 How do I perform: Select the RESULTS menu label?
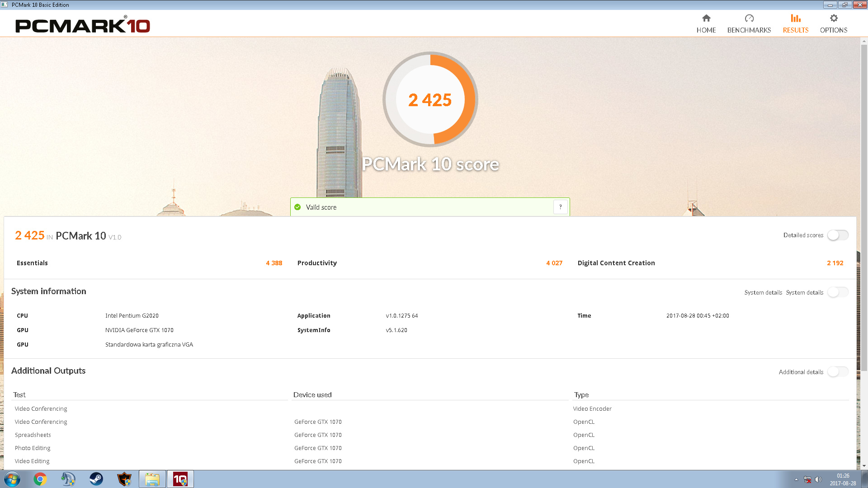(796, 30)
